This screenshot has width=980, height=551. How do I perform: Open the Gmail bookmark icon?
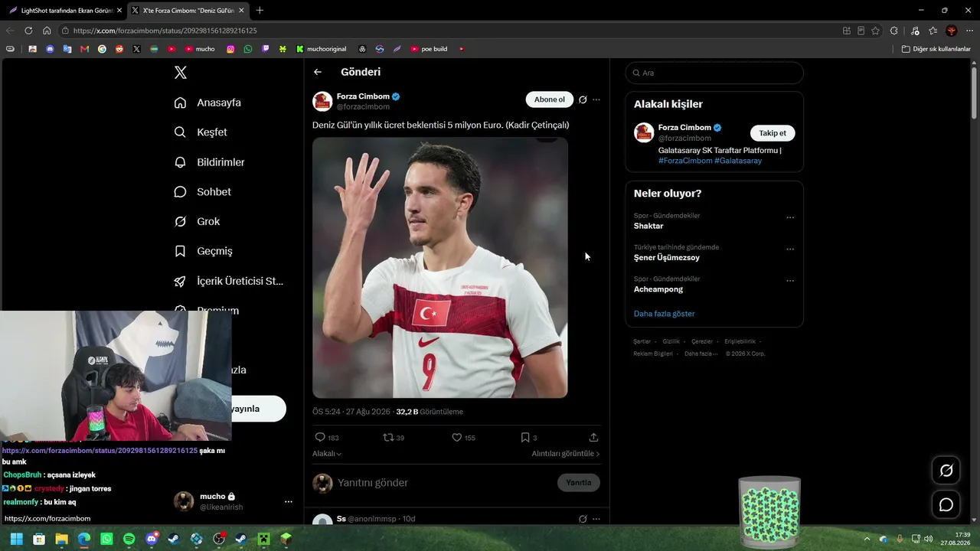point(84,49)
